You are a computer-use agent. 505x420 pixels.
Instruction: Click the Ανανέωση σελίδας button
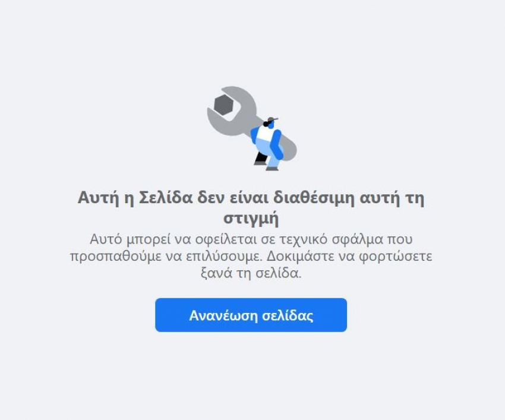pos(251,315)
